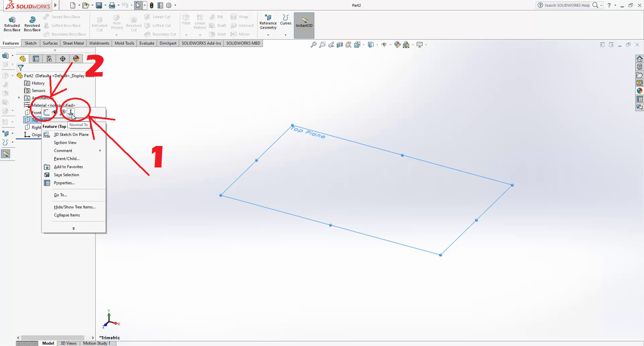
Task: Open the ConfigurationManager tab icon
Action: click(49, 59)
